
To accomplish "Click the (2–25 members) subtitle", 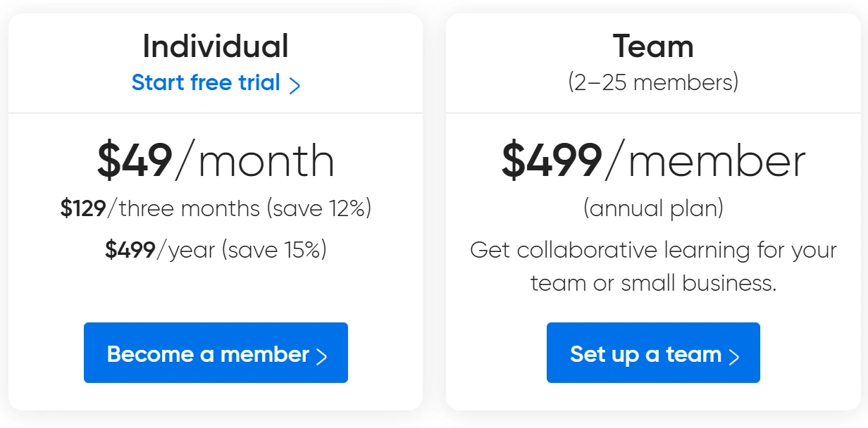I will tap(653, 83).
